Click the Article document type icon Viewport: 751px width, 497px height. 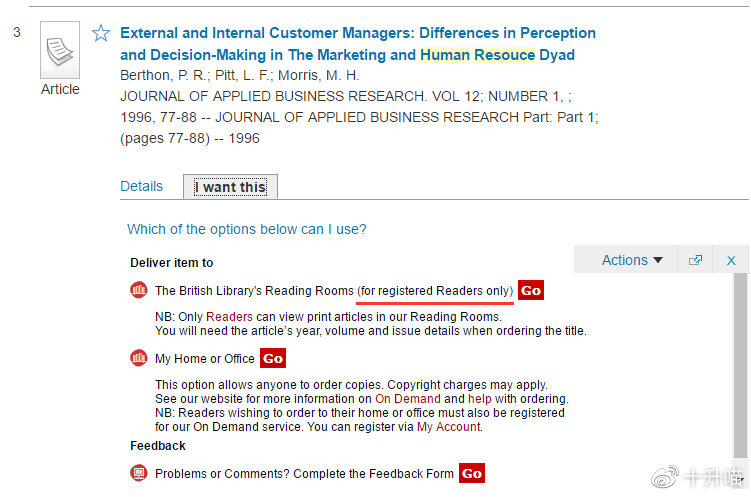pyautogui.click(x=60, y=50)
